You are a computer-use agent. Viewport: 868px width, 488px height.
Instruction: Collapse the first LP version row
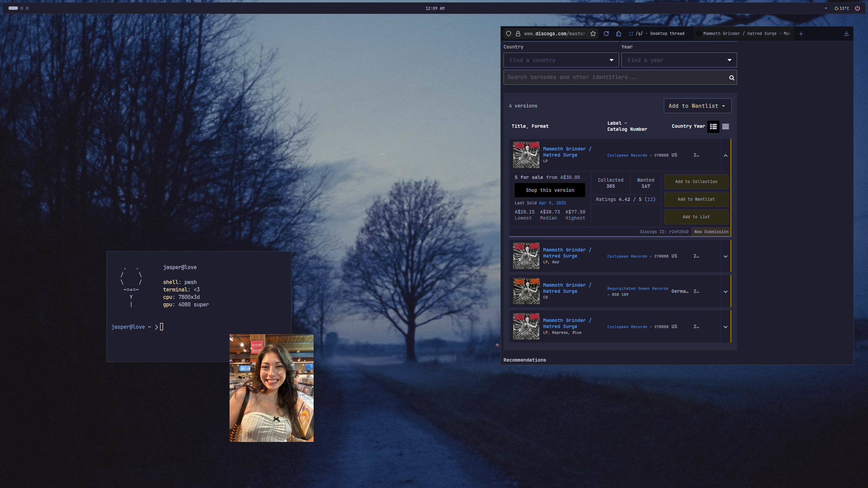pos(726,156)
